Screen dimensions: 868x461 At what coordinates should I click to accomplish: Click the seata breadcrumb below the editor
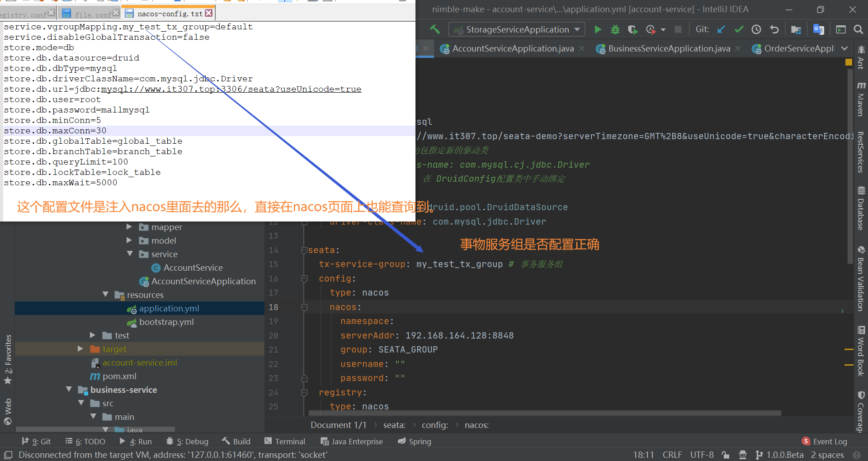(x=394, y=425)
